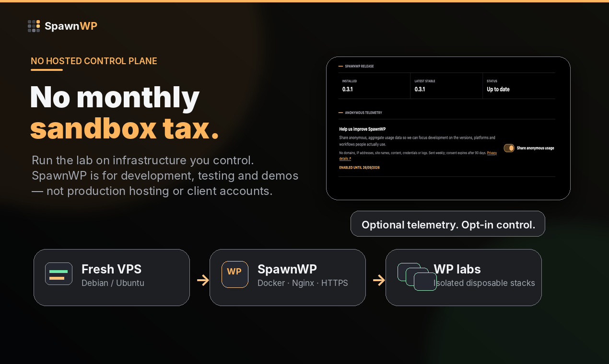Click the telemetry settings screenshot thumbnail
The width and height of the screenshot is (609, 364).
click(x=448, y=128)
